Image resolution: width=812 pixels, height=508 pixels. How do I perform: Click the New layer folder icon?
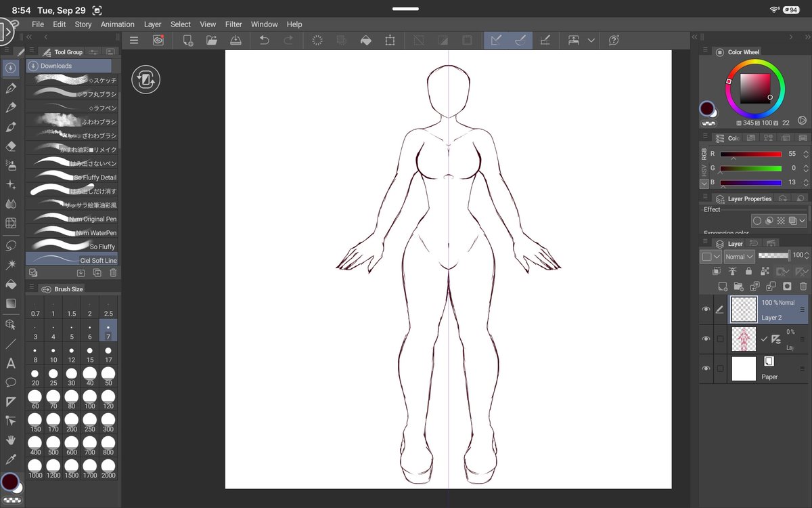click(739, 287)
